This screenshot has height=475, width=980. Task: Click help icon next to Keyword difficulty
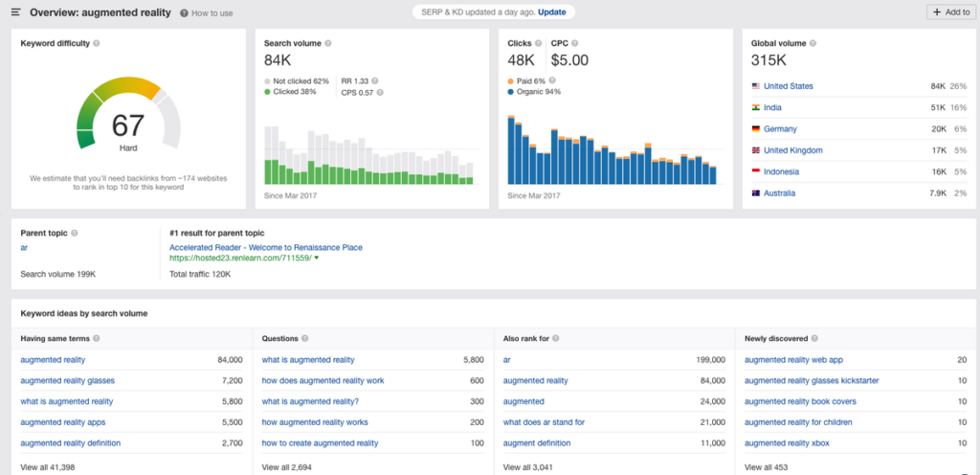click(97, 44)
